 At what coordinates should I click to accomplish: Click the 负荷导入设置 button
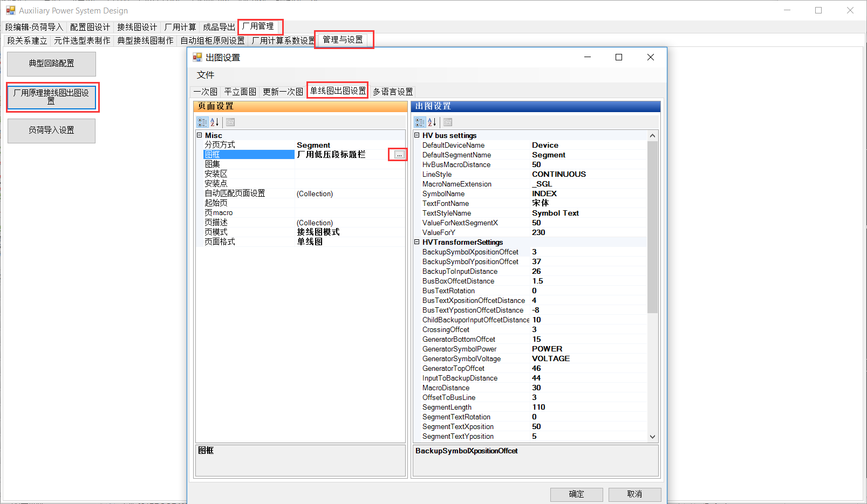52,130
